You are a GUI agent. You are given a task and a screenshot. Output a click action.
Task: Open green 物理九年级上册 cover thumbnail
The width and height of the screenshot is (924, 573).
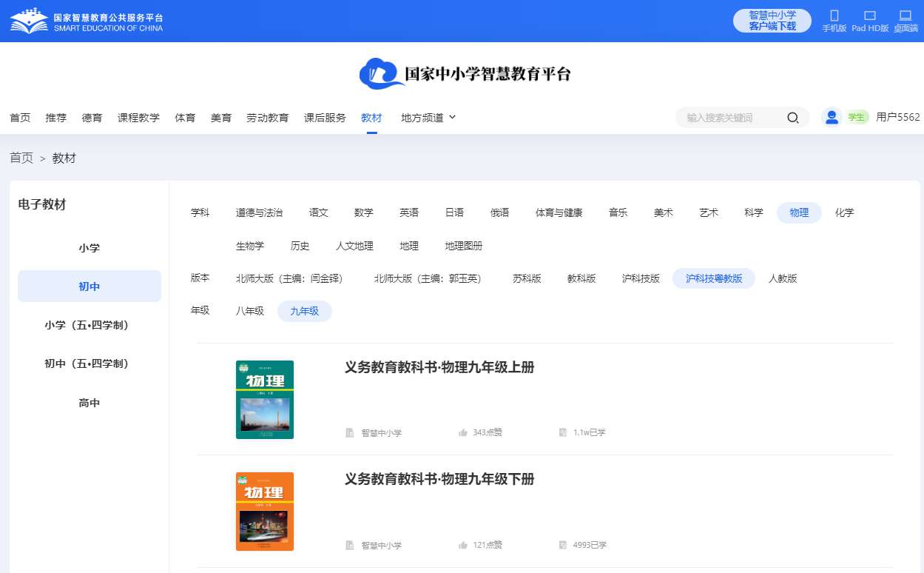(x=265, y=400)
